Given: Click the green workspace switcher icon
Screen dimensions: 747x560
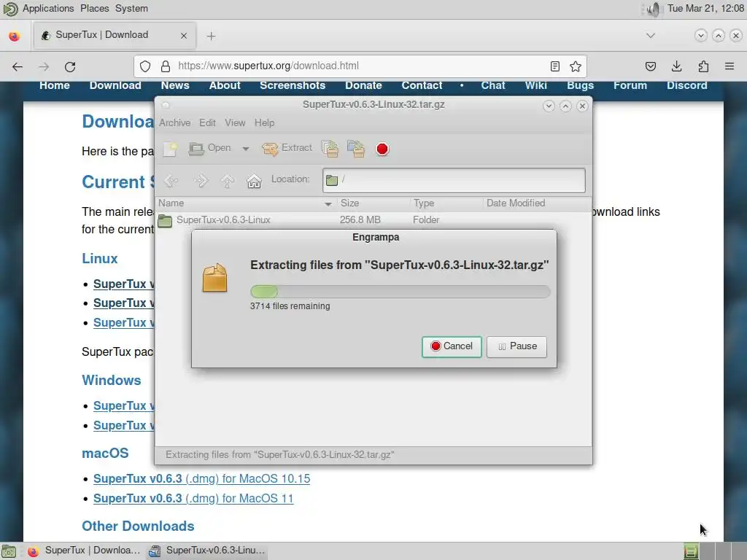Looking at the screenshot, I should pos(691,551).
